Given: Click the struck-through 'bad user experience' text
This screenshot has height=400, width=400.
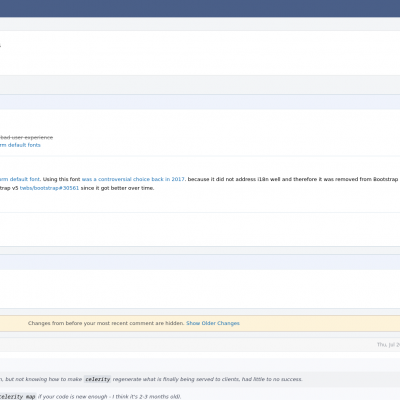Looking at the screenshot, I should [26, 137].
